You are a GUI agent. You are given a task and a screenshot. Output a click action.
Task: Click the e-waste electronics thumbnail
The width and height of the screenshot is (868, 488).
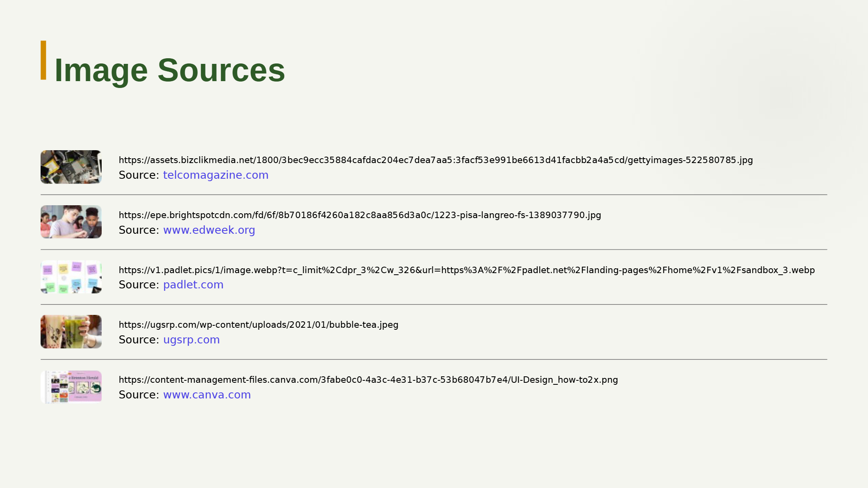pyautogui.click(x=71, y=167)
